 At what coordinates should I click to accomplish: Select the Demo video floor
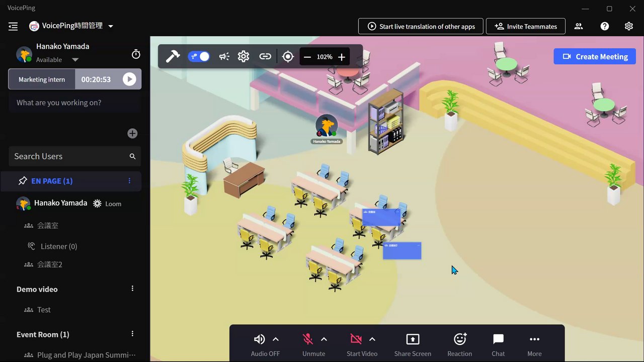click(x=37, y=289)
